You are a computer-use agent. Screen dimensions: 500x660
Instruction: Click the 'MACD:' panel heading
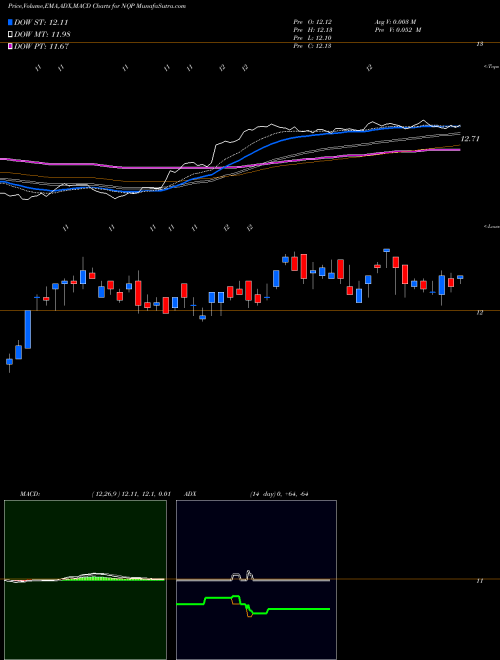30,494
